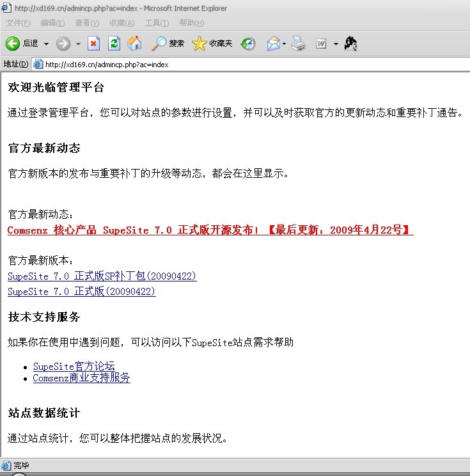Click the 完毕 status bar text
Viewport: 470px width, 476px height.
tap(21, 466)
